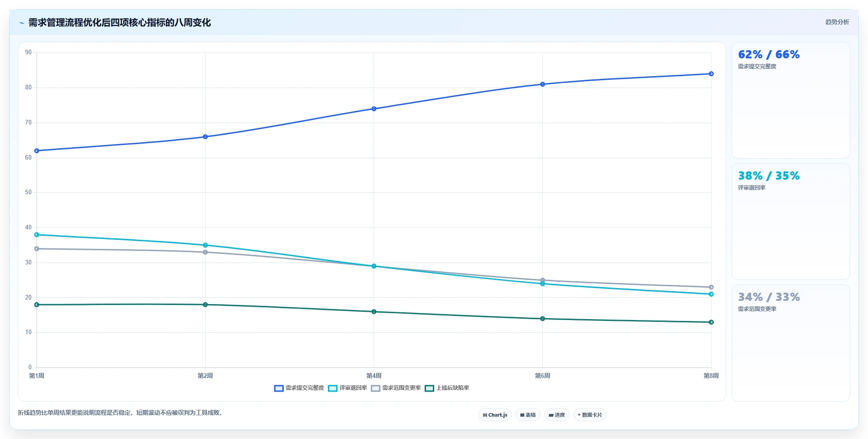
Task: Select the 进度 chip
Action: pyautogui.click(x=556, y=415)
